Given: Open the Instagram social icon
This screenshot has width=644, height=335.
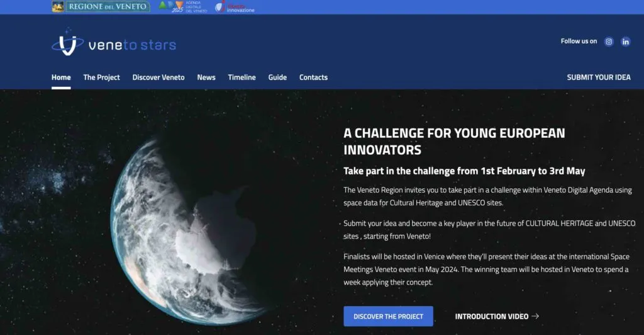Looking at the screenshot, I should click(609, 42).
